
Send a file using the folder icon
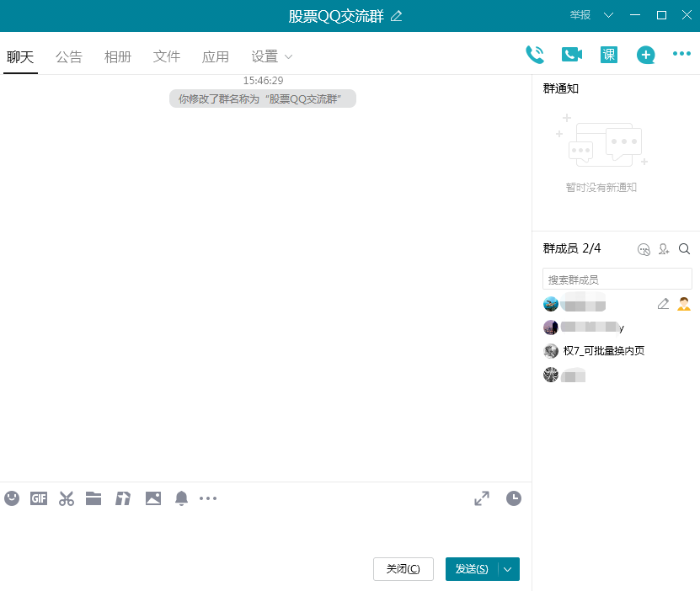(x=94, y=498)
